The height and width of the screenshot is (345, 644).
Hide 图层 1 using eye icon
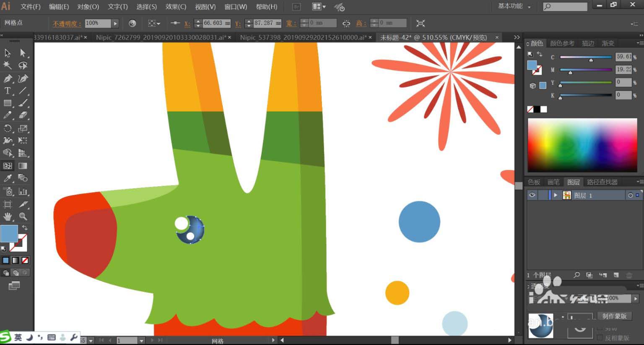pos(532,195)
